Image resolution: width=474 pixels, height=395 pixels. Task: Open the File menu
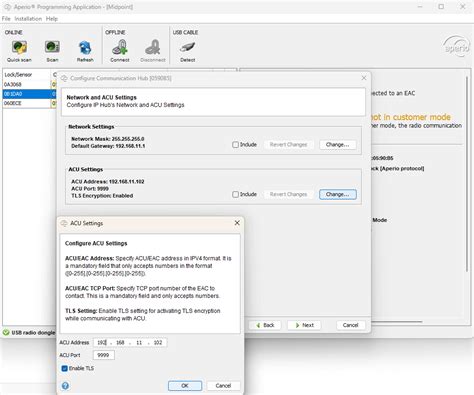pyautogui.click(x=6, y=19)
